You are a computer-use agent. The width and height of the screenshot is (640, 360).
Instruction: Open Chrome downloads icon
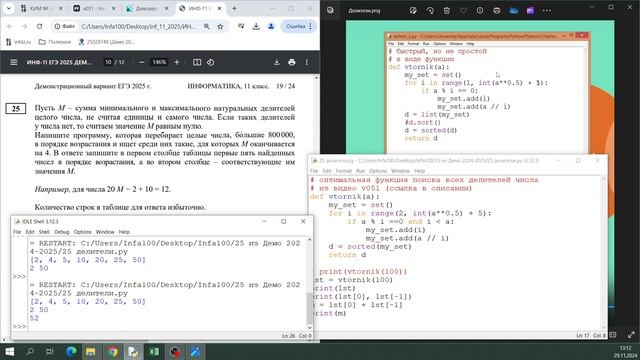256,26
